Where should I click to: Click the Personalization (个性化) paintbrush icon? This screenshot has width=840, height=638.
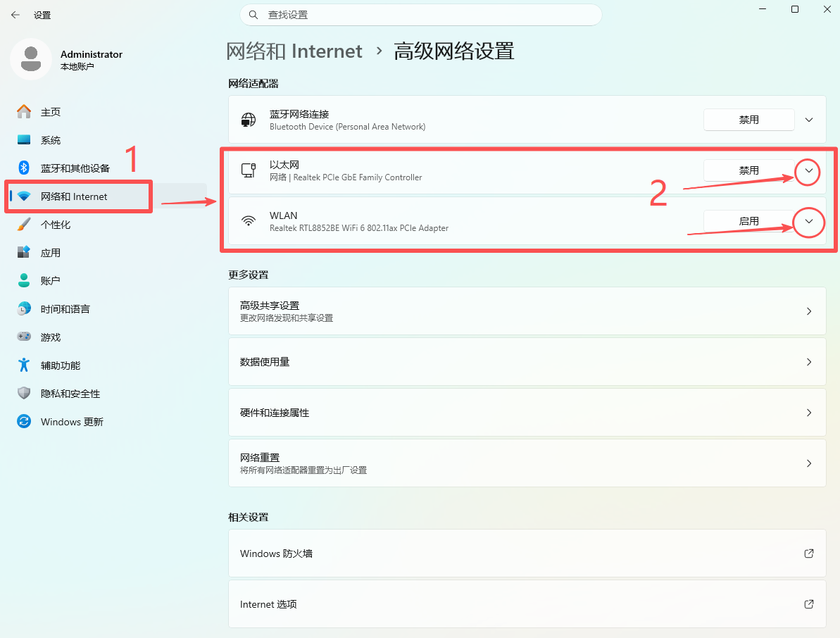pos(23,225)
